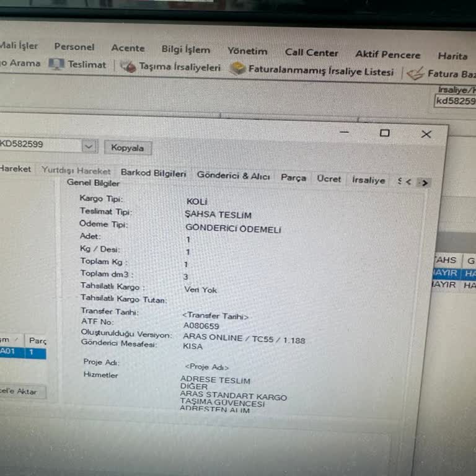Open Teslimat from the toolbar

point(87,64)
